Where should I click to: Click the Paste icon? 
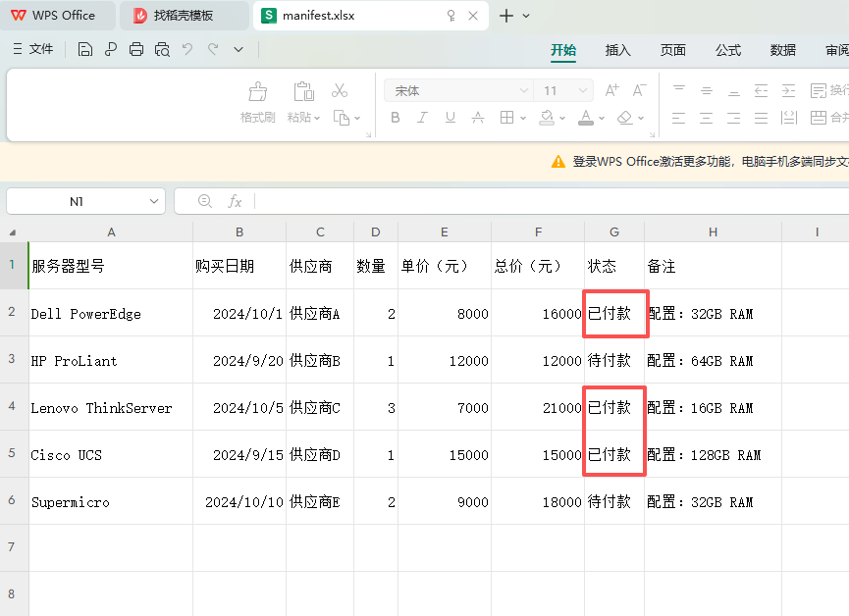pos(303,93)
